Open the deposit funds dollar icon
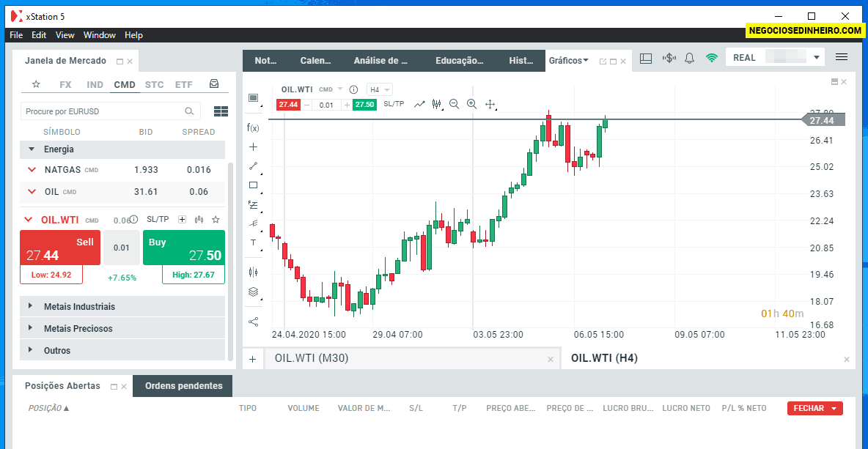Viewport: 868px width, 449px height. 669,58
